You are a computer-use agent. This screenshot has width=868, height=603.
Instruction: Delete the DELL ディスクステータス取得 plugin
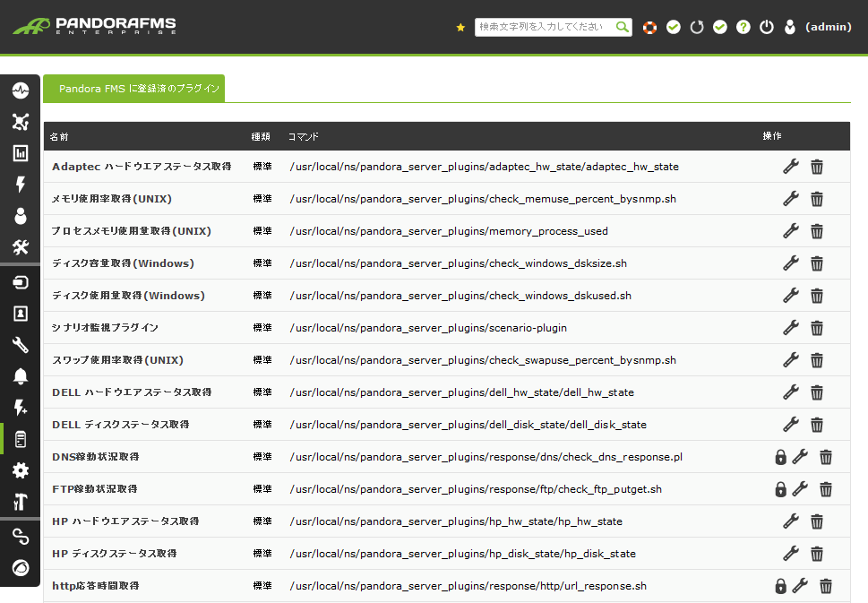[x=817, y=424]
